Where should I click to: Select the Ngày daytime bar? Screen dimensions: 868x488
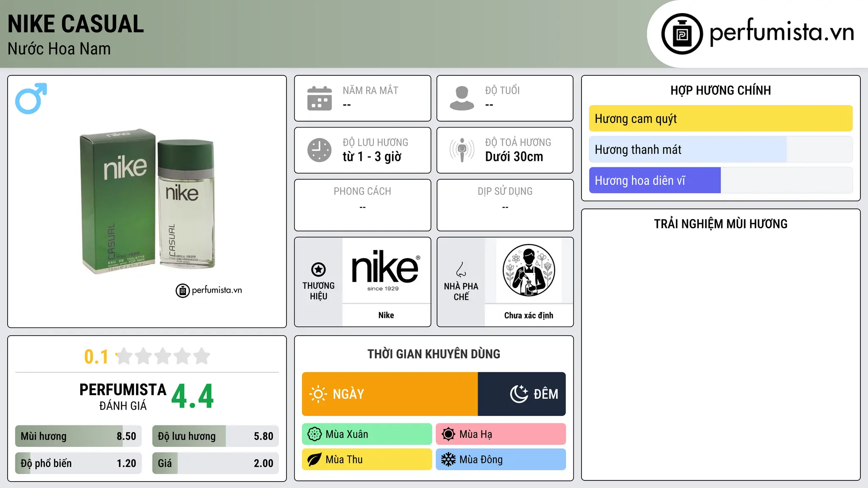[x=390, y=394]
